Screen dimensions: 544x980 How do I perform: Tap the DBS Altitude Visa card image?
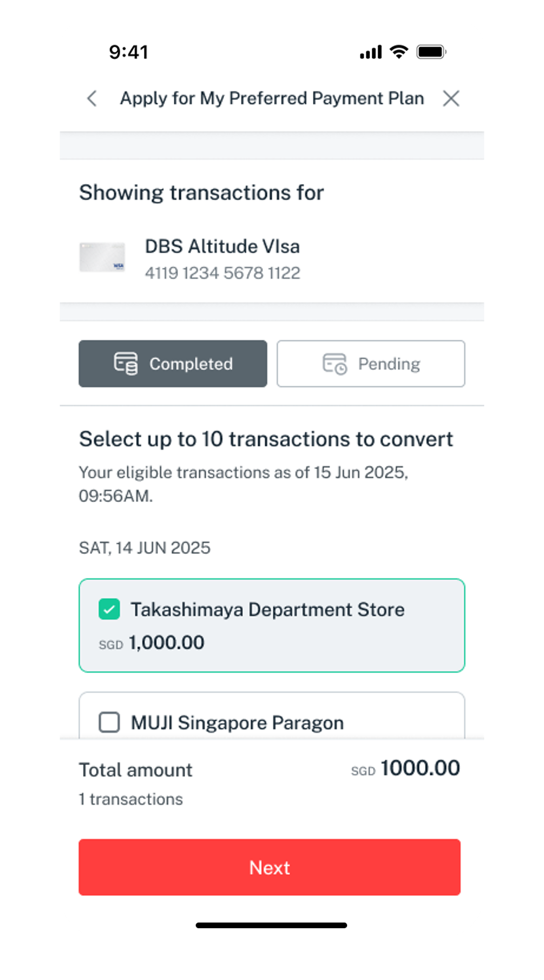tap(102, 257)
